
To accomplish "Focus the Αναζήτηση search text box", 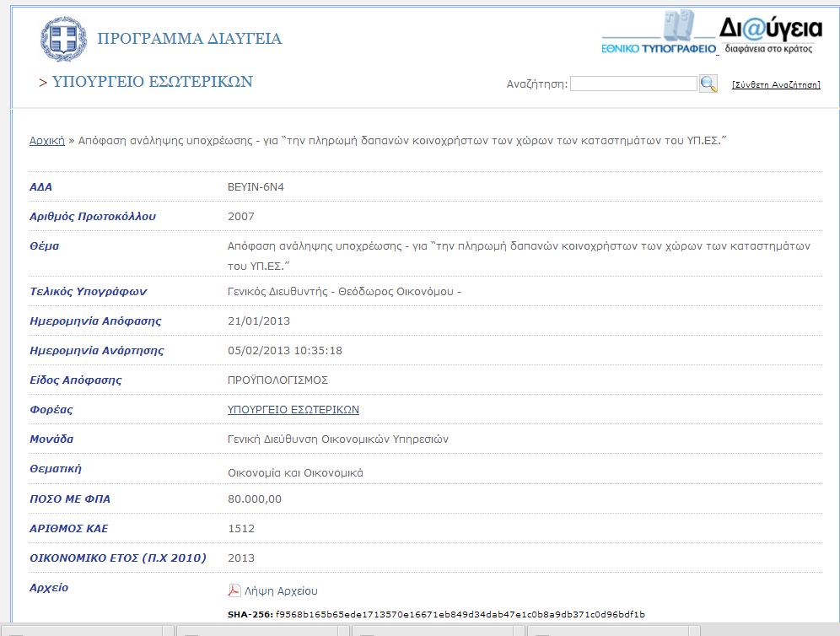I will pos(633,84).
